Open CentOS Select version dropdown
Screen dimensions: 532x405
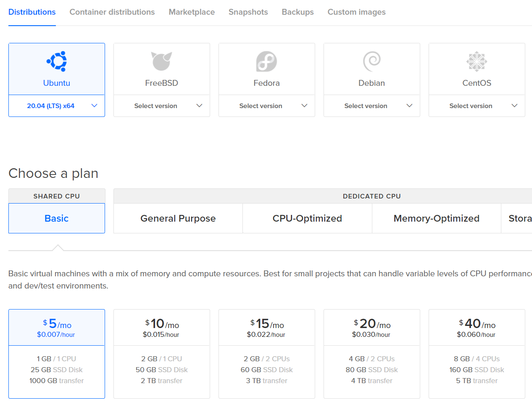click(477, 106)
